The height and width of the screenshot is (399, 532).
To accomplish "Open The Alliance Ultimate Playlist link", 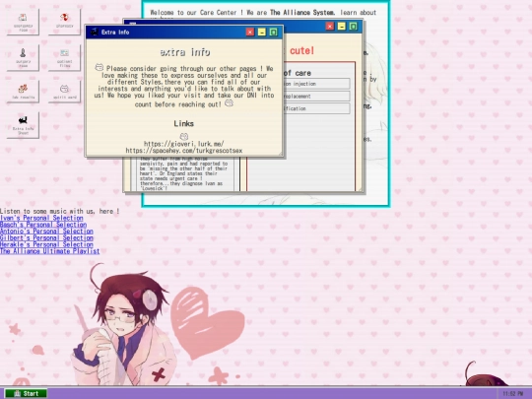I will click(50, 251).
